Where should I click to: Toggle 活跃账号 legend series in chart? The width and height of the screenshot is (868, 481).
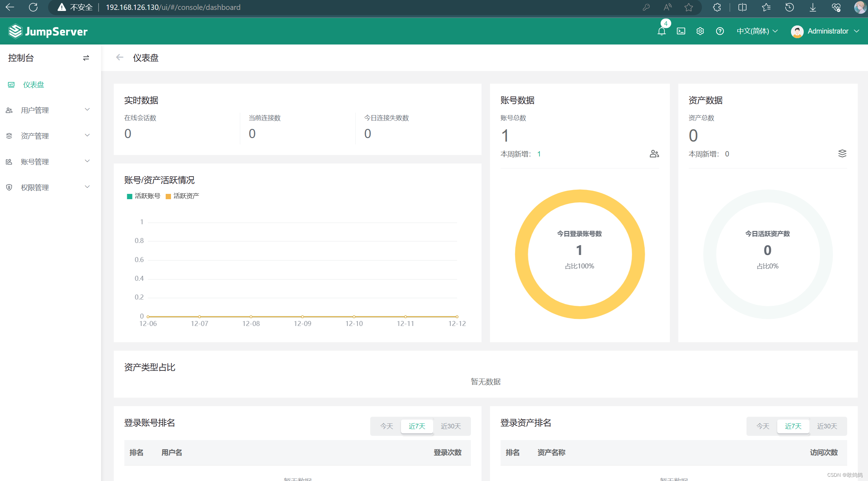pyautogui.click(x=144, y=196)
